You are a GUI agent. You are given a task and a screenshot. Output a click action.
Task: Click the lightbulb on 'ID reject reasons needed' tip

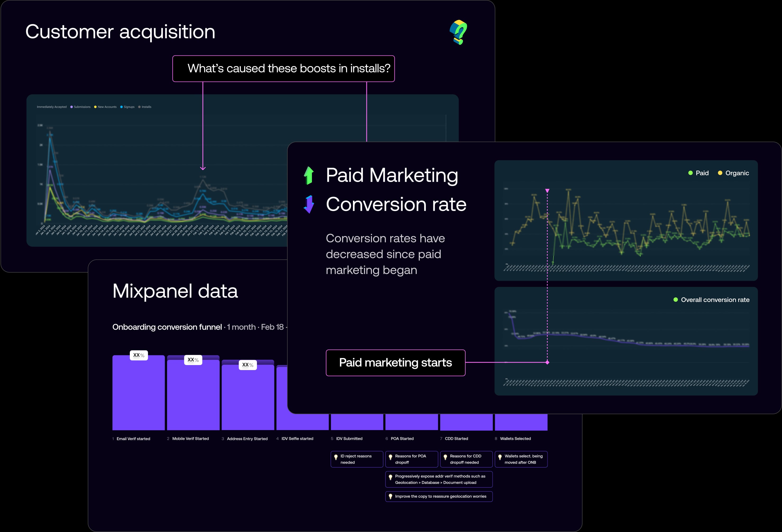(336, 457)
